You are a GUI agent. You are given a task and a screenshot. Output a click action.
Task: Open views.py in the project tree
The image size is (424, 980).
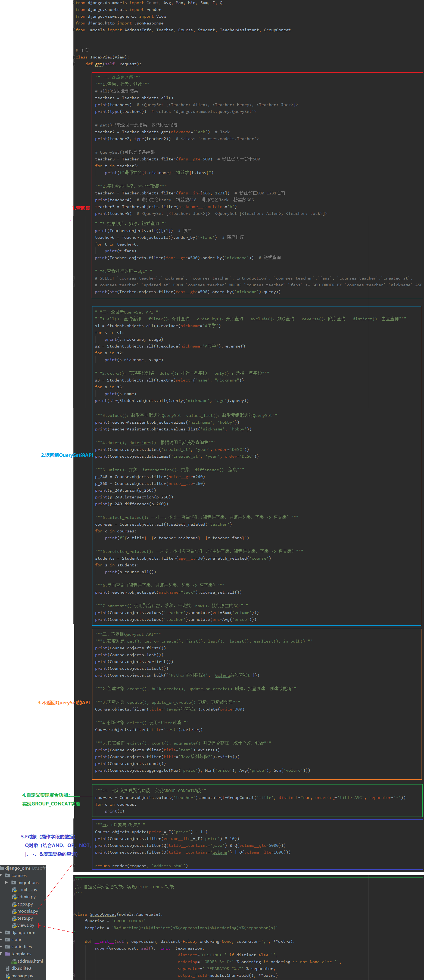(26, 925)
